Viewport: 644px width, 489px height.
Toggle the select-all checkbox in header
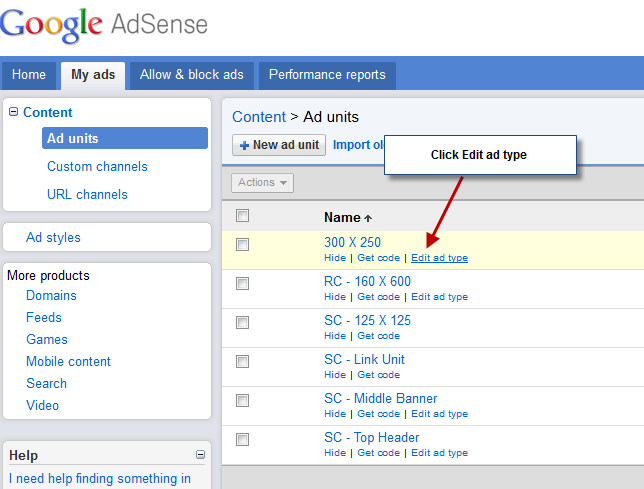tap(242, 216)
